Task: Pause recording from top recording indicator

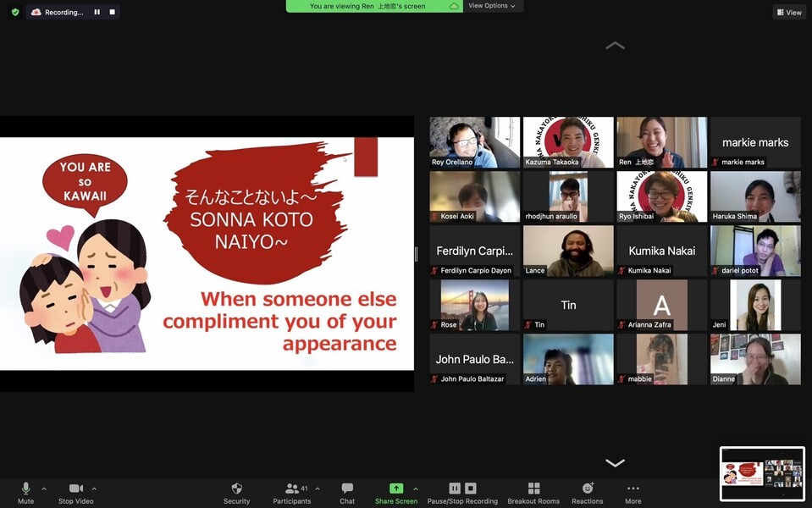Action: (97, 12)
